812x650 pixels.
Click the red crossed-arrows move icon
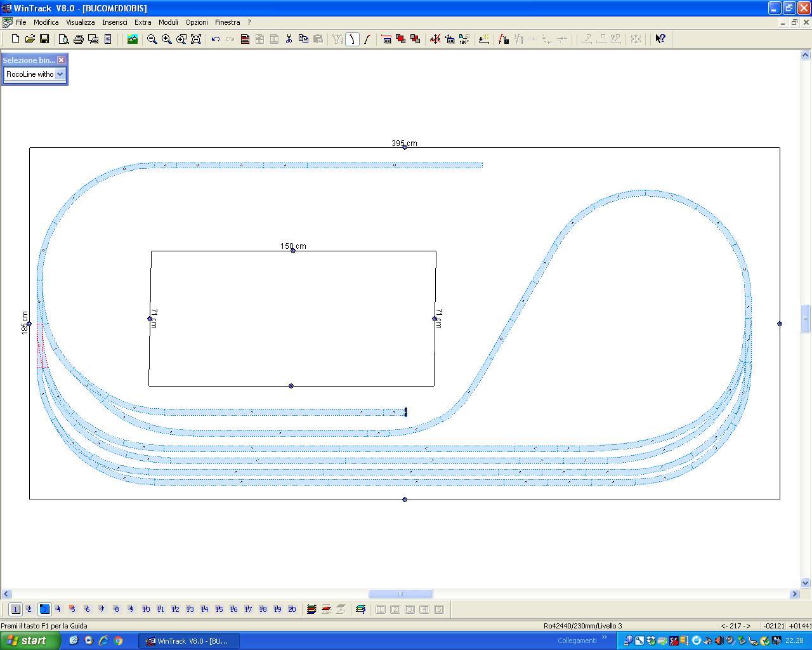[x=435, y=39]
